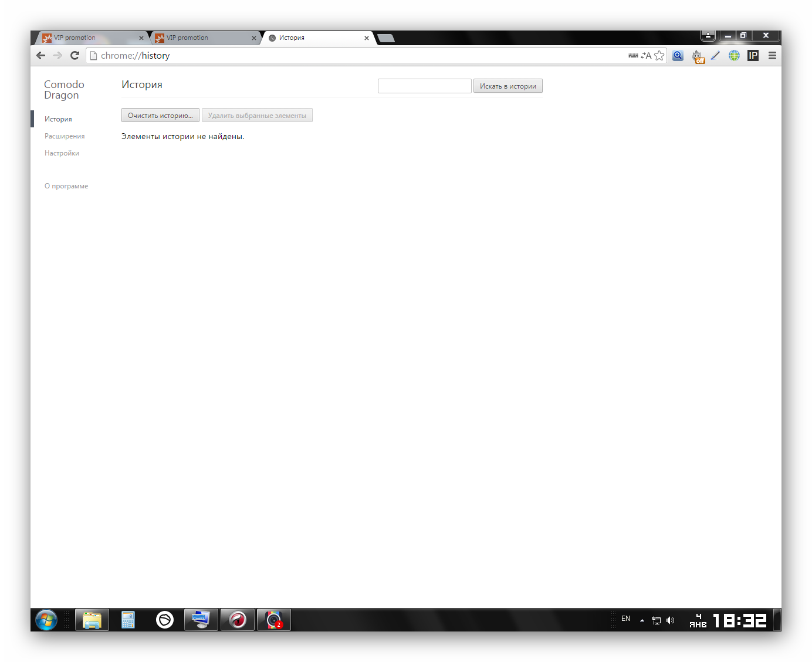Focus the history search field
Screen dimensions: 812x662
click(425, 86)
